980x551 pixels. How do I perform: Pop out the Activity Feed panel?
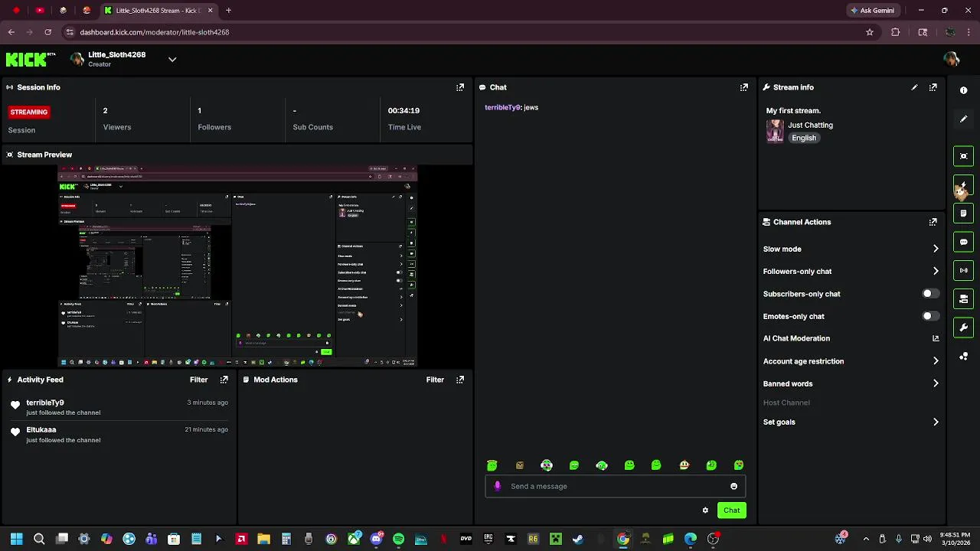224,380
